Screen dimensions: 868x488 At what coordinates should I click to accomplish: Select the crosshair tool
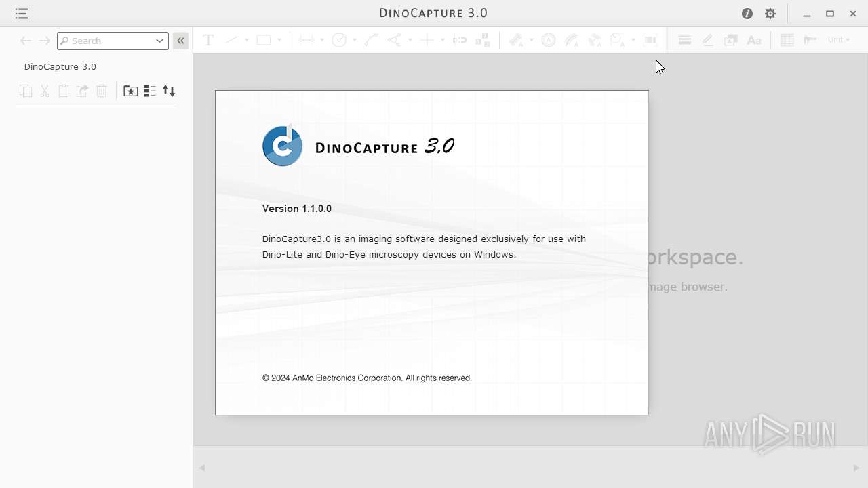[427, 40]
